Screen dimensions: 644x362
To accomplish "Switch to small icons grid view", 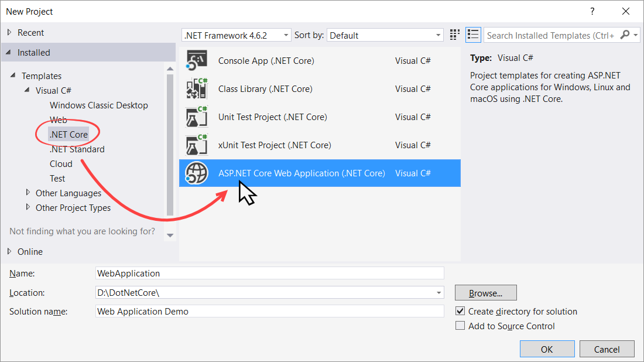I will (455, 35).
